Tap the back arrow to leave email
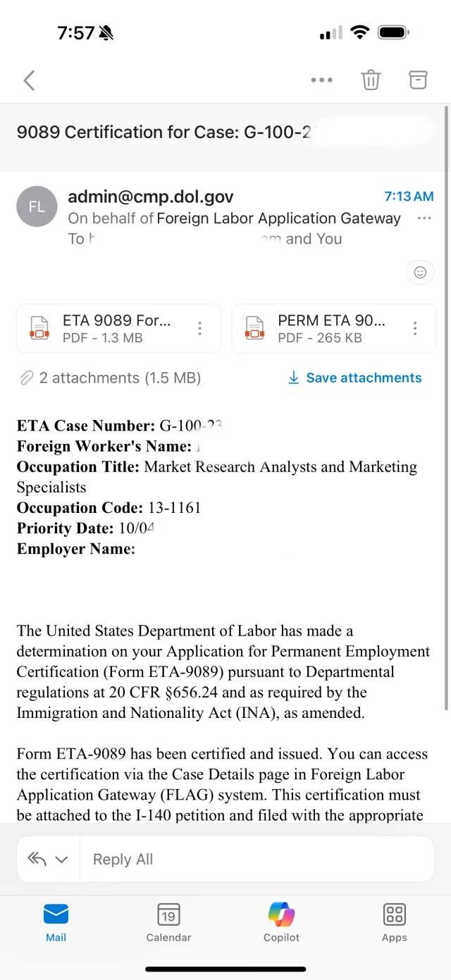 (x=29, y=80)
